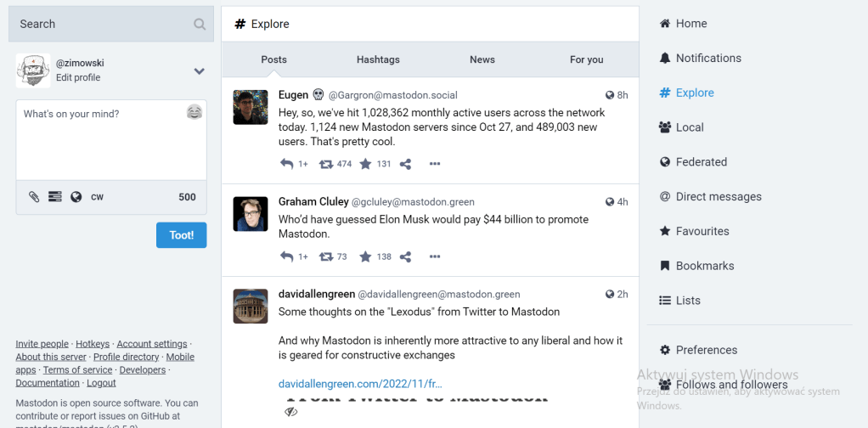
Task: Go to Bookmarks in the sidebar
Action: tap(704, 266)
